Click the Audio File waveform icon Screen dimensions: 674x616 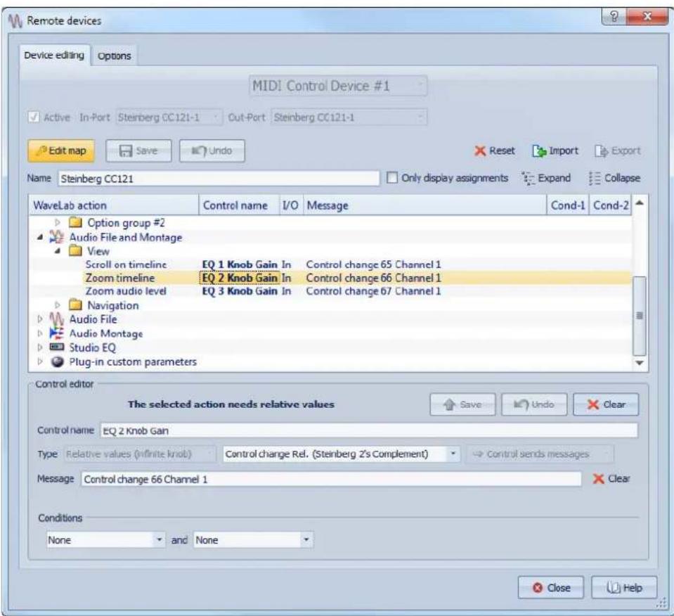point(57,319)
